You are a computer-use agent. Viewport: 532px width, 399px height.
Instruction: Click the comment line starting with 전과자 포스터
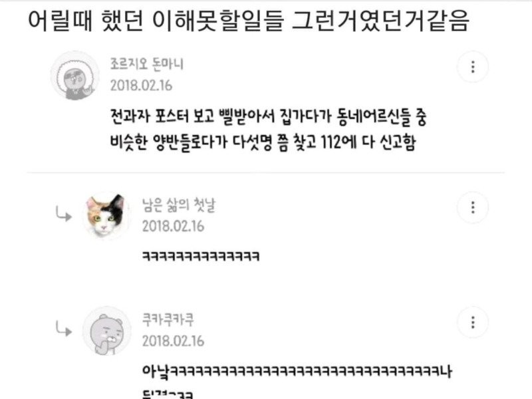pyautogui.click(x=269, y=117)
